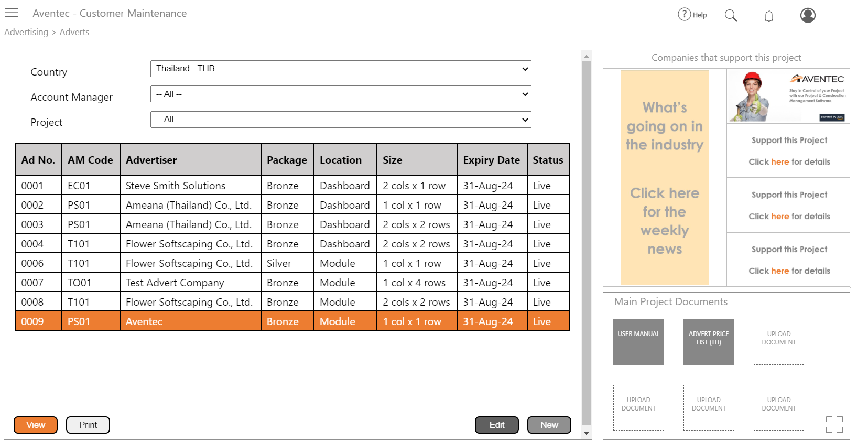Expand the Project dropdown
This screenshot has width=868, height=442.
pos(341,120)
